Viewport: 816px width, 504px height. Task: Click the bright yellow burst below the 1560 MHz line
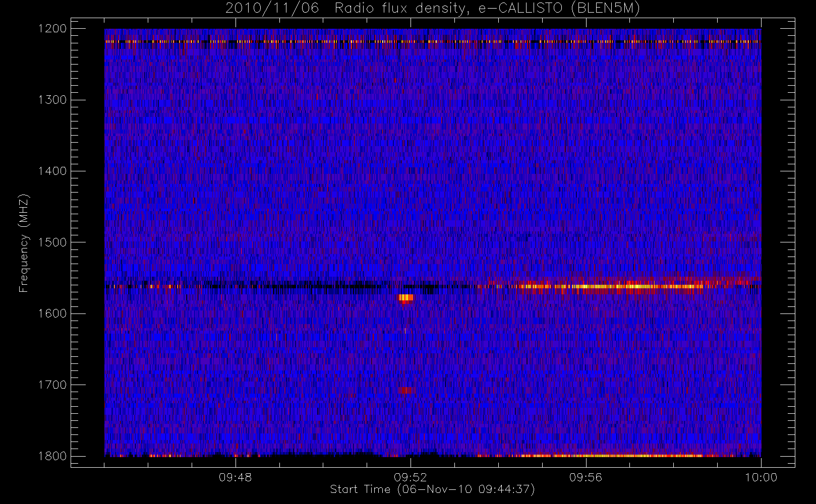point(406,298)
